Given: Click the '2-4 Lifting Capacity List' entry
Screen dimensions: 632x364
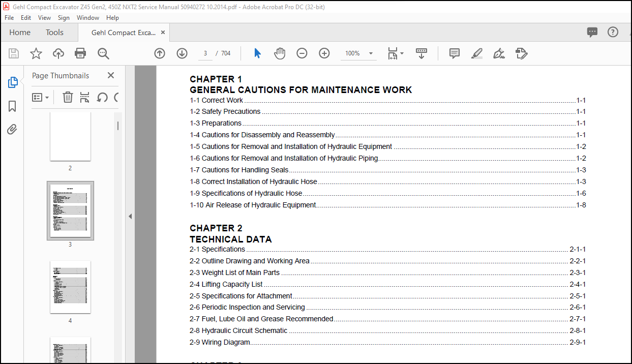Looking at the screenshot, I should click(387, 284).
